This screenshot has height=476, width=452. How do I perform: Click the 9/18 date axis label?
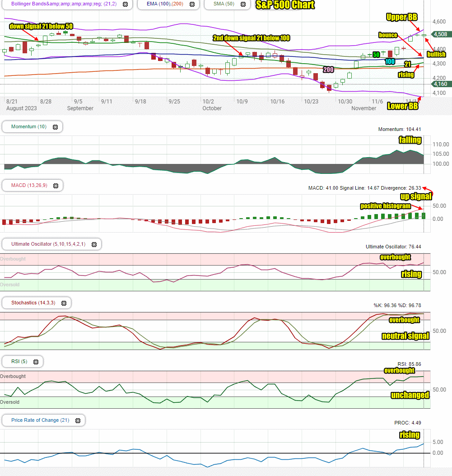tap(140, 102)
